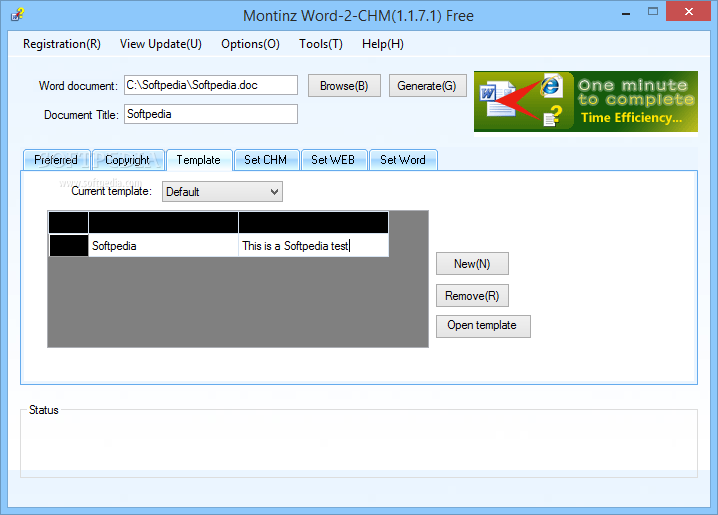This screenshot has height=515, width=718.
Task: Open the Help(H) menu
Action: (383, 44)
